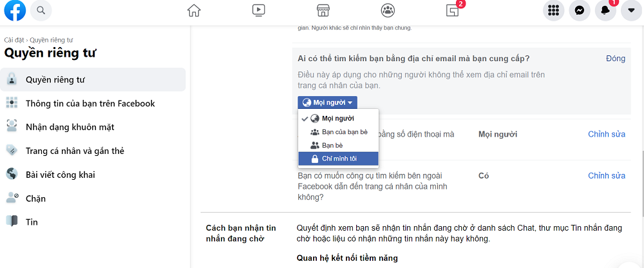Screen dimensions: 644x268
Task: Open the Watch video icon
Action: (x=258, y=10)
